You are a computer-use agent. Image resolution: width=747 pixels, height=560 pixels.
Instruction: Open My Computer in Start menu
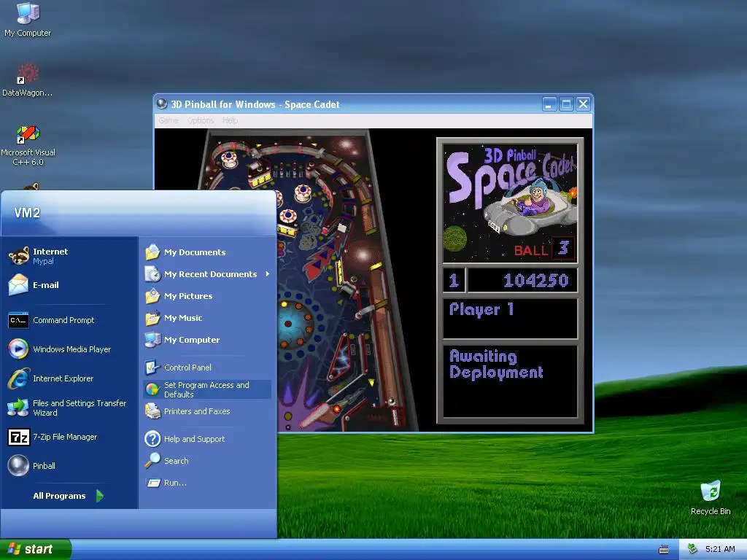206,340
